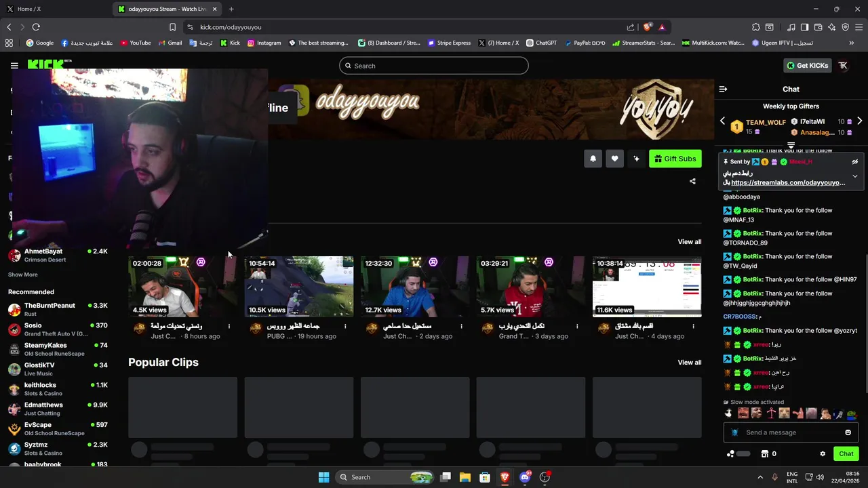Open the 12:32:30 video thumbnail
This screenshot has width=868, height=488.
[414, 287]
